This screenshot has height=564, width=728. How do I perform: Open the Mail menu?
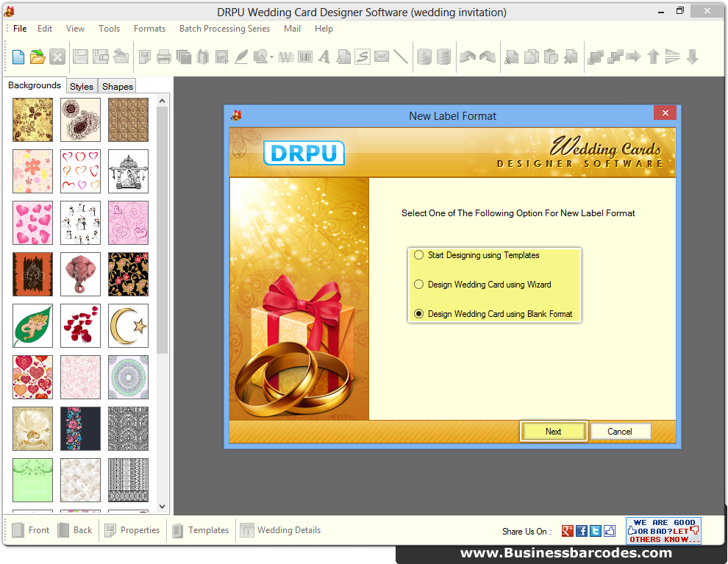click(292, 29)
